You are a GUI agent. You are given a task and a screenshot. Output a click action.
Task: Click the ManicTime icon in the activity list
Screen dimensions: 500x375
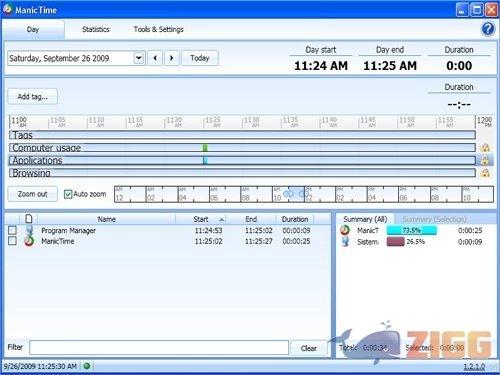(29, 241)
